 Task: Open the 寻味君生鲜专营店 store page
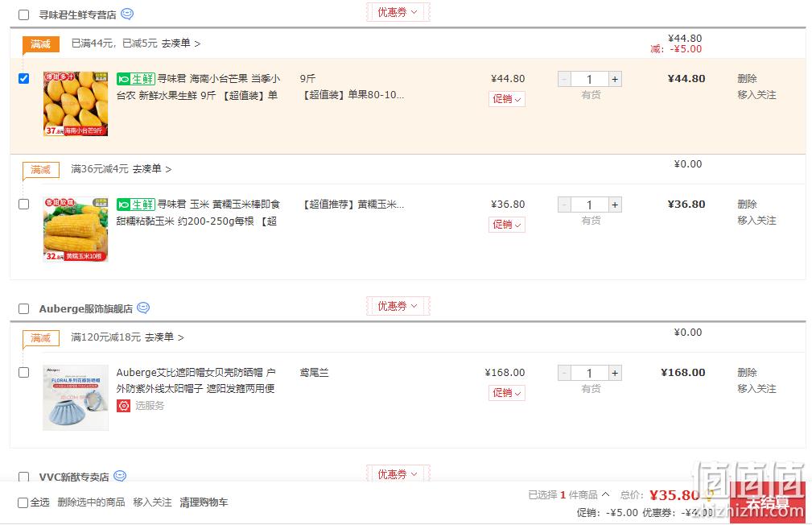click(x=78, y=15)
